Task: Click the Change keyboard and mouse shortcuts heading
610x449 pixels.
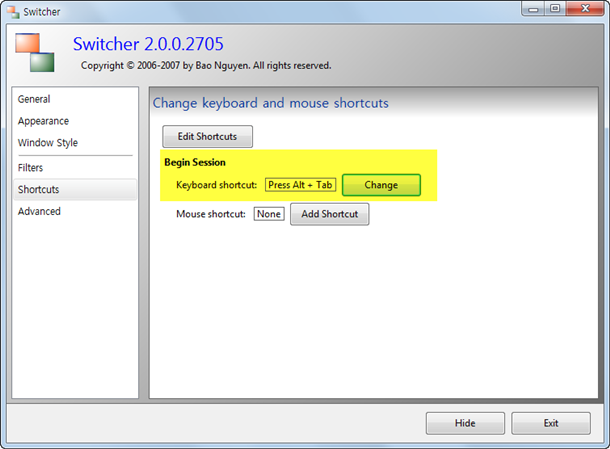Action: (270, 103)
